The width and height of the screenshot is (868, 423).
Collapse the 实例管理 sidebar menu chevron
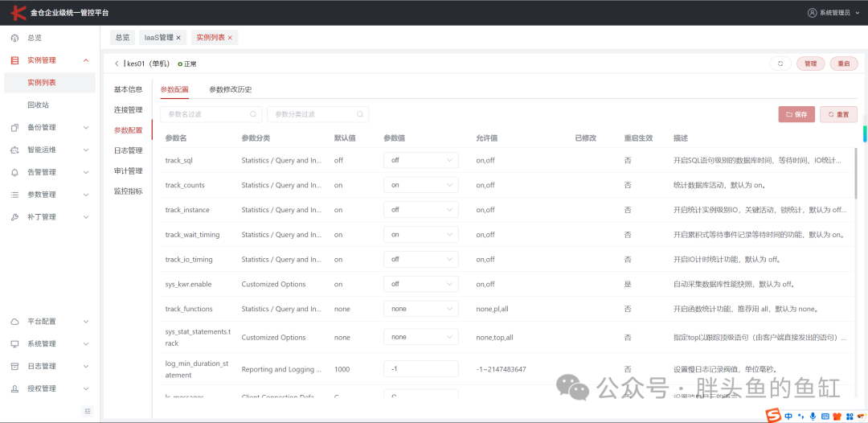click(86, 60)
